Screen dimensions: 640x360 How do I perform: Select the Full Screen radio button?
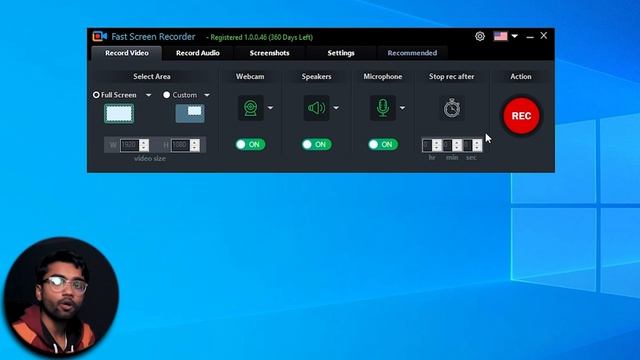tap(96, 95)
